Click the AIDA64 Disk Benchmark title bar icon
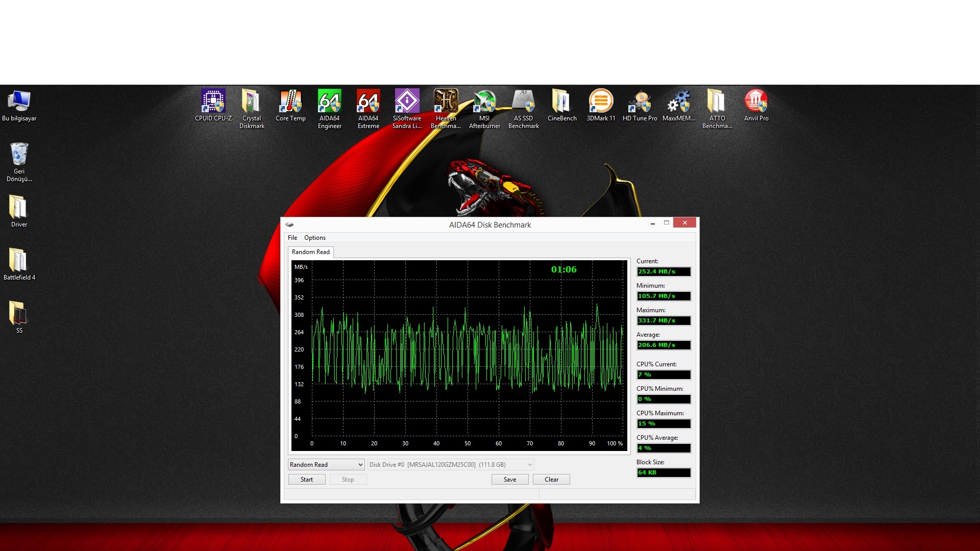 click(x=289, y=224)
